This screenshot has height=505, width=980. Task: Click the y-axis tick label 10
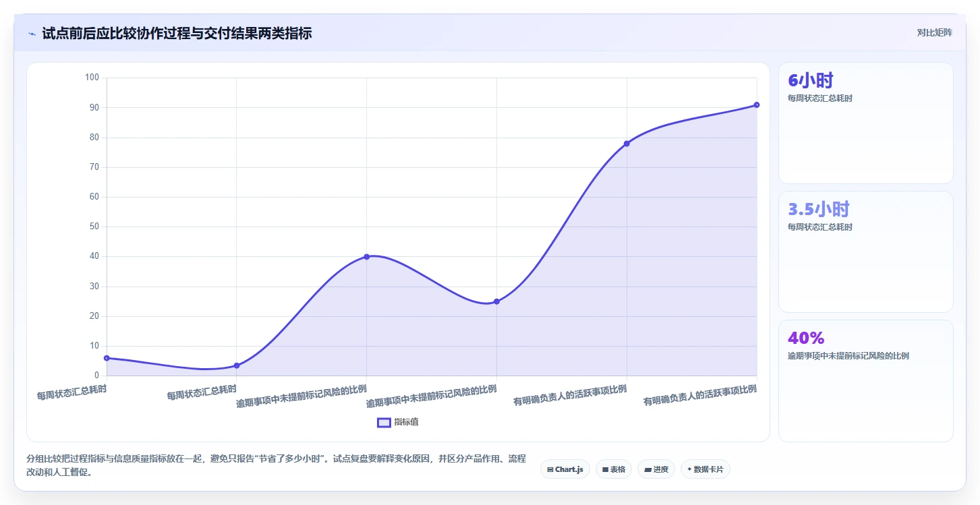(x=94, y=346)
